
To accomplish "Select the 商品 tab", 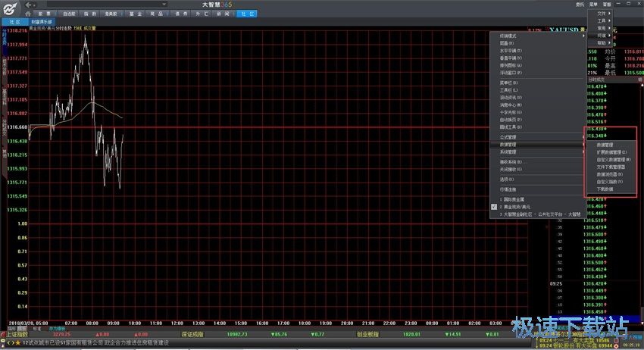I will point(157,14).
